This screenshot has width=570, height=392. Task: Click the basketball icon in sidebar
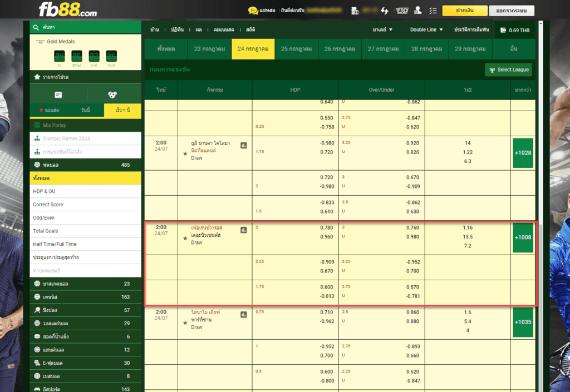pyautogui.click(x=37, y=284)
